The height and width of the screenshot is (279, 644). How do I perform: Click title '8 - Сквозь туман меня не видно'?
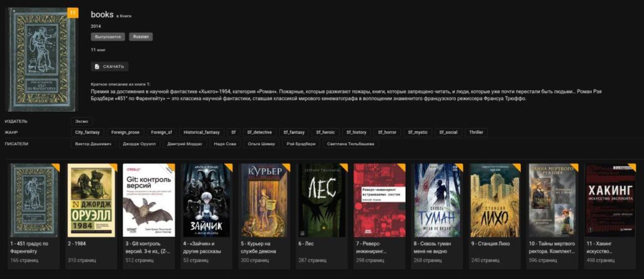tap(433, 248)
